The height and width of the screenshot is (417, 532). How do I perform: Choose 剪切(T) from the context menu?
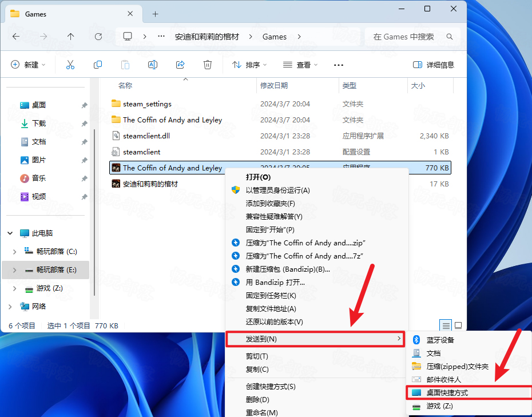point(317,356)
